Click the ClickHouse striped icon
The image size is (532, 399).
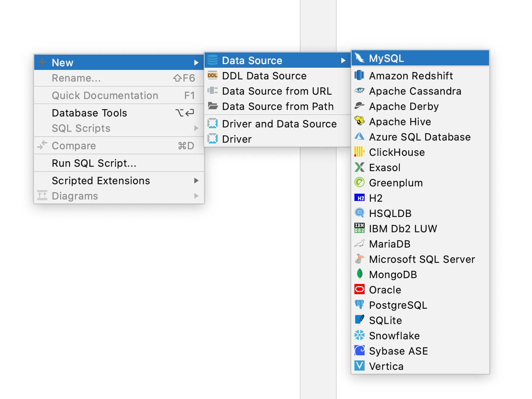coord(360,152)
